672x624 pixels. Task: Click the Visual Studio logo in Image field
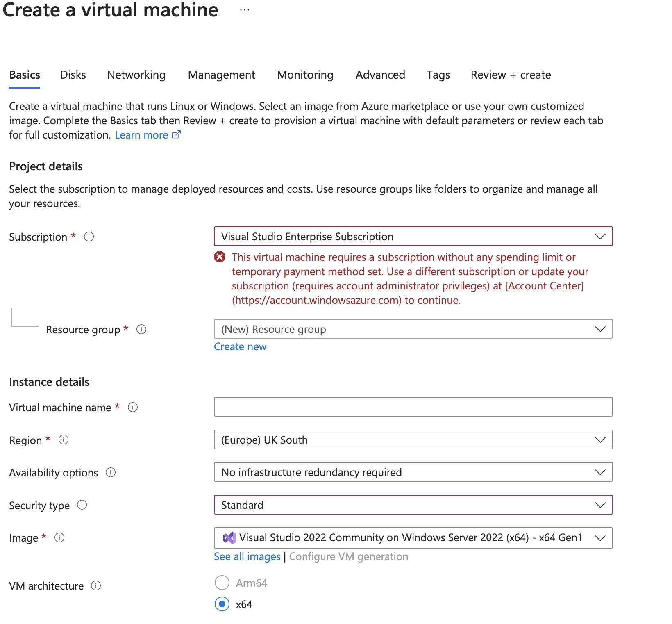coord(229,537)
